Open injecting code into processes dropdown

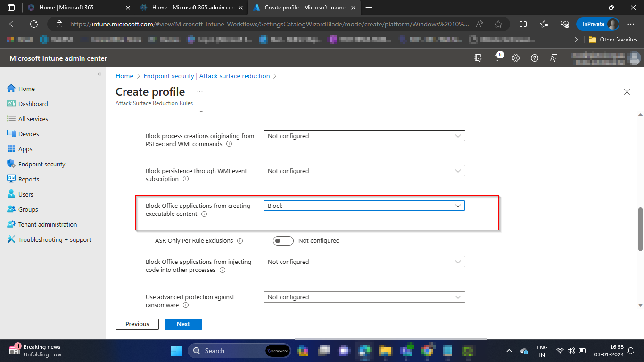[364, 262]
